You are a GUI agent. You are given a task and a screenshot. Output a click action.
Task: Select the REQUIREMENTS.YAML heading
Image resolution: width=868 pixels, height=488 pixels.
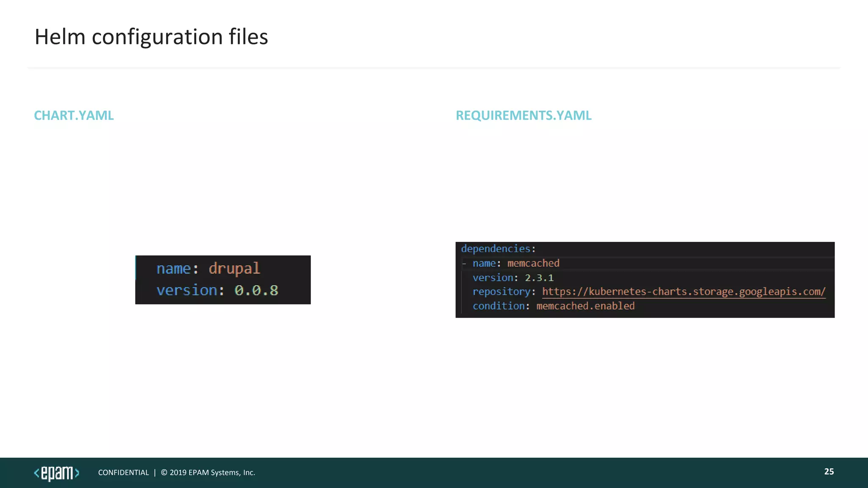[523, 115]
